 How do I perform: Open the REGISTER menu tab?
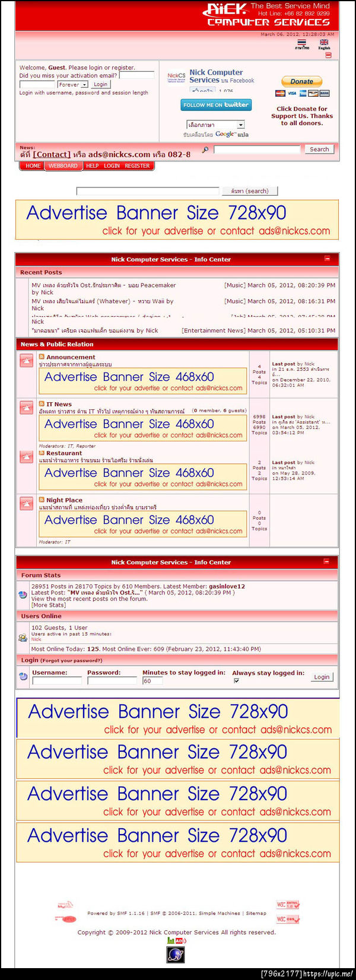click(137, 166)
